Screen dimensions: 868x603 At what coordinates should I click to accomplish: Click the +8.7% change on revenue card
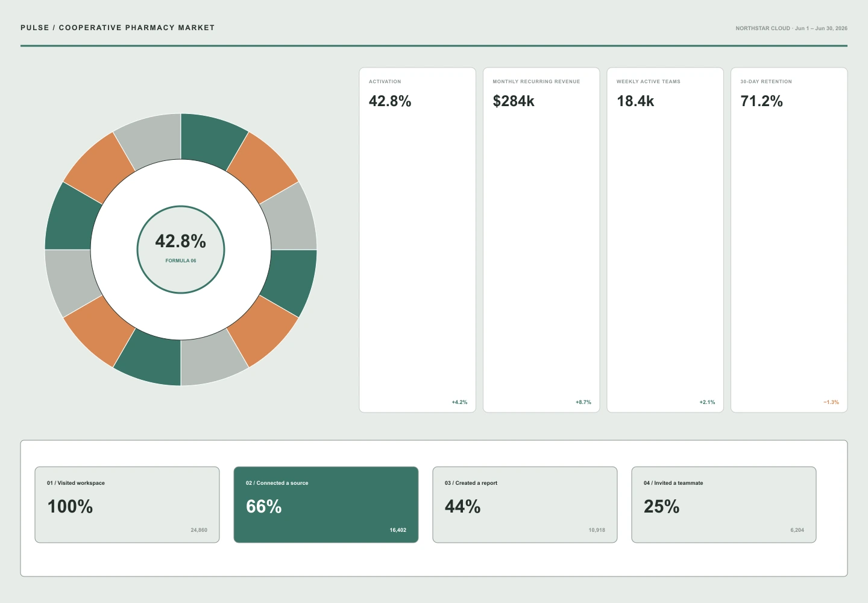click(583, 402)
